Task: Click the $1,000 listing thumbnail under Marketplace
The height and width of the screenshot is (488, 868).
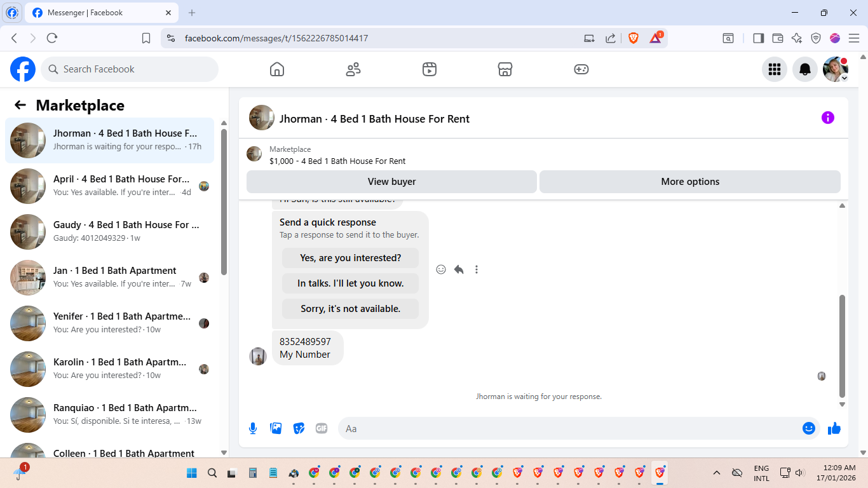Action: (x=254, y=154)
